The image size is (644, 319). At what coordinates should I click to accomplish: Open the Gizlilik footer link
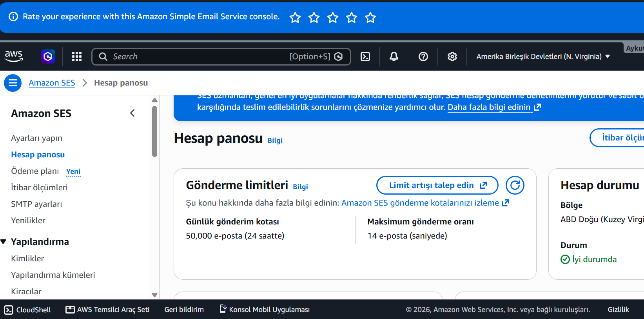(619, 310)
